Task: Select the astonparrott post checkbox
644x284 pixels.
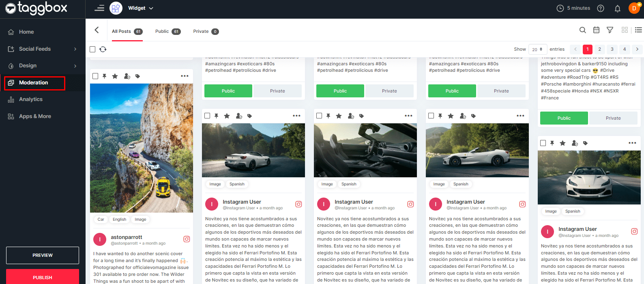Action: click(95, 76)
